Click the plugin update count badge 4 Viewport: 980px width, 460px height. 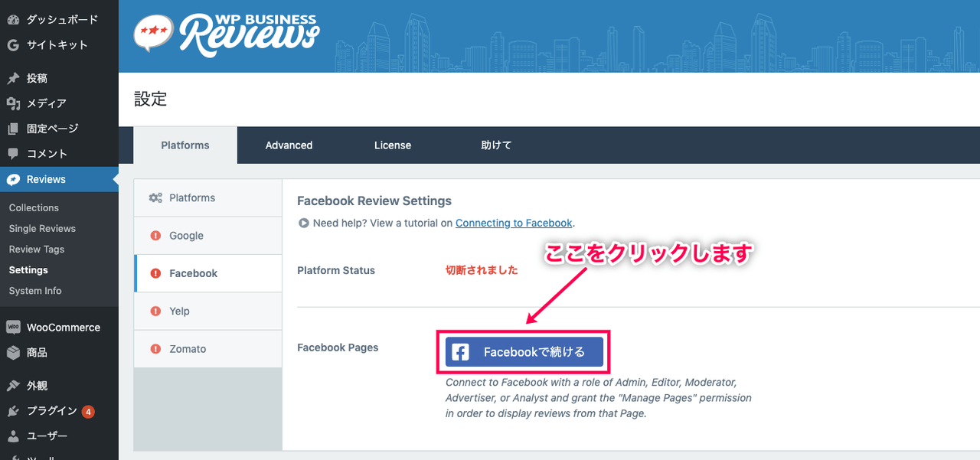pos(88,412)
